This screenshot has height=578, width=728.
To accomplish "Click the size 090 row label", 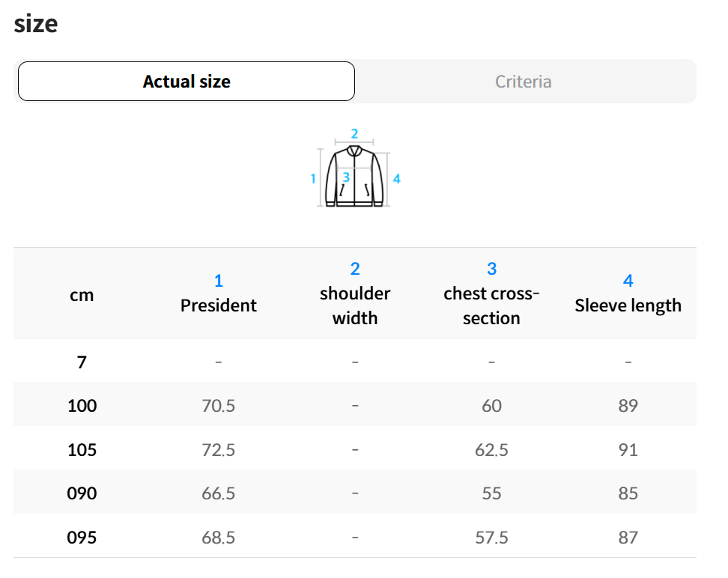I will click(82, 493).
